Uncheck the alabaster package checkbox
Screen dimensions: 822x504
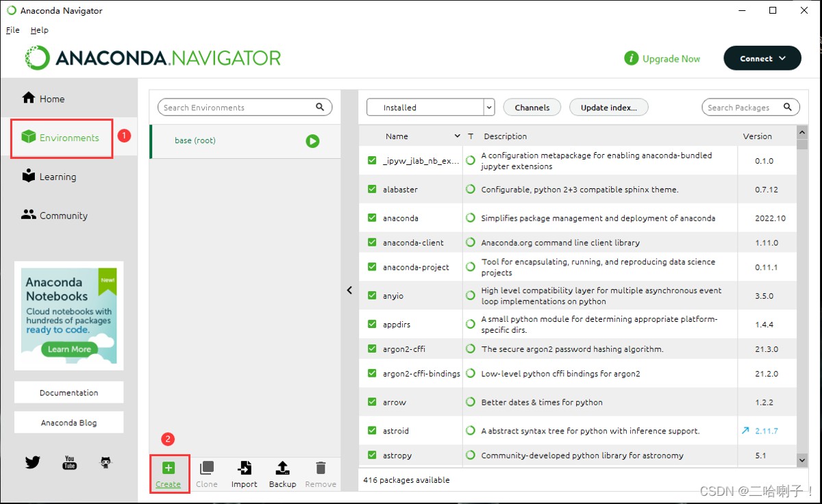click(x=372, y=189)
